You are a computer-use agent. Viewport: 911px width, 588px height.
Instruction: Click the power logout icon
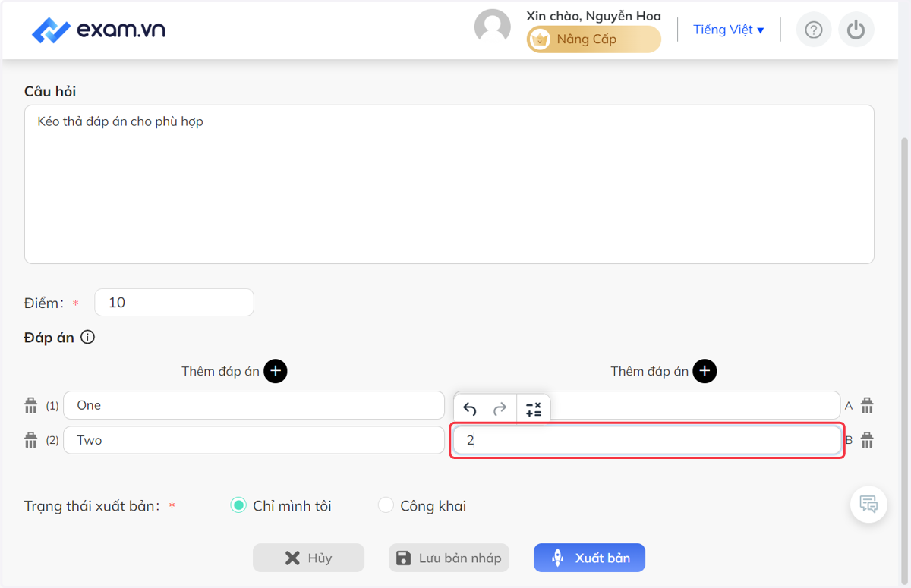click(x=856, y=30)
